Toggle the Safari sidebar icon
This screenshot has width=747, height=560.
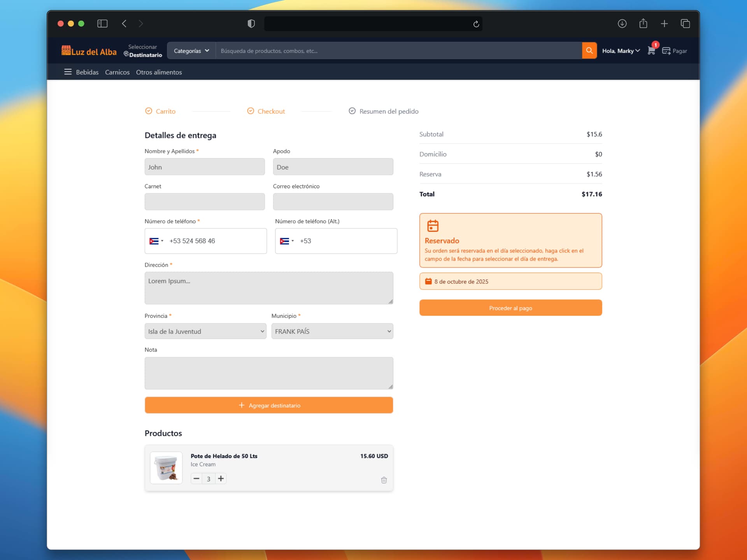pyautogui.click(x=102, y=24)
